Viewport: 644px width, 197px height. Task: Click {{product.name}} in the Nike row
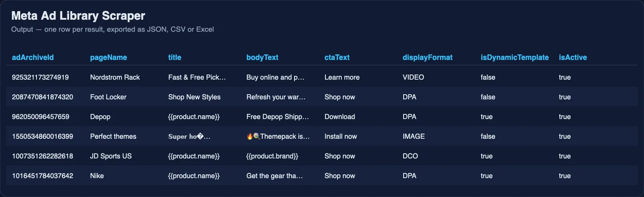point(194,176)
